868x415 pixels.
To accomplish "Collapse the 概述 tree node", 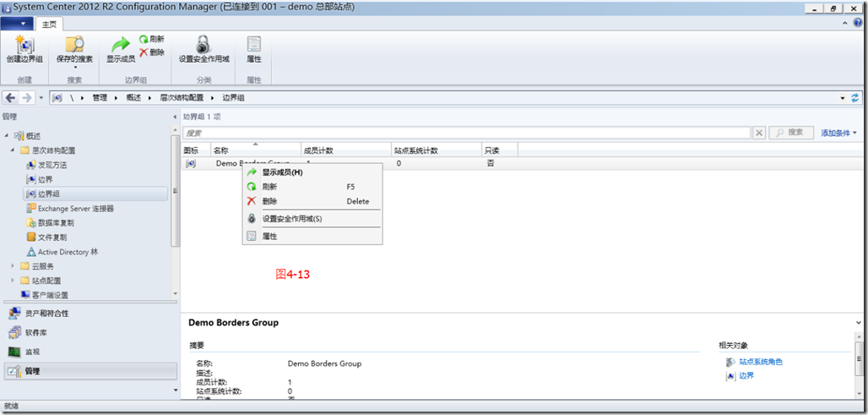I will (5, 136).
